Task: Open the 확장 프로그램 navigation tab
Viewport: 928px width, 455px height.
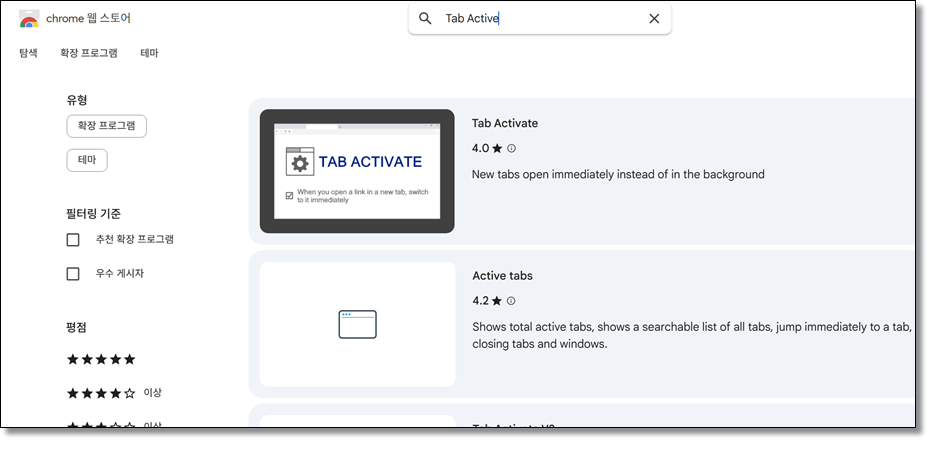Action: [x=89, y=53]
